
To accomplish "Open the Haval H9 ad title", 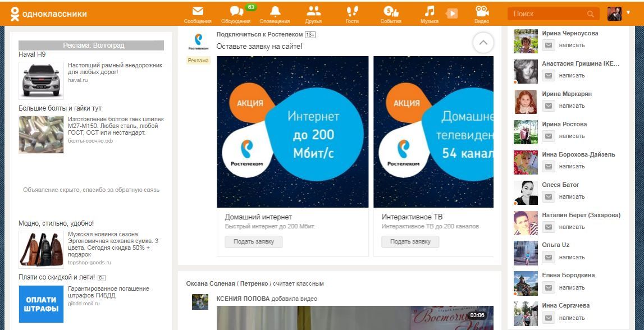I will [x=32, y=54].
